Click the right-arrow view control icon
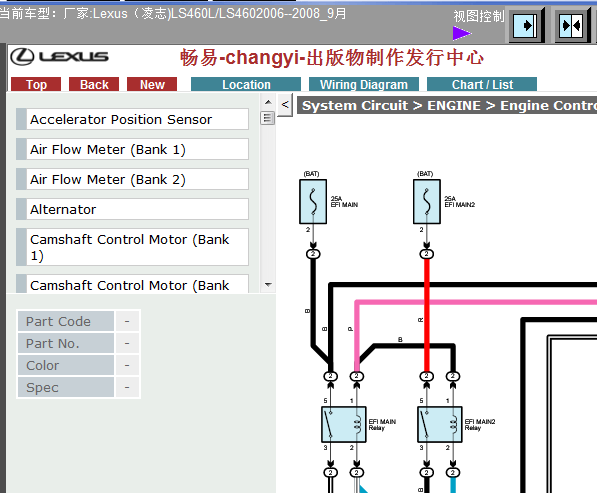 (x=525, y=26)
